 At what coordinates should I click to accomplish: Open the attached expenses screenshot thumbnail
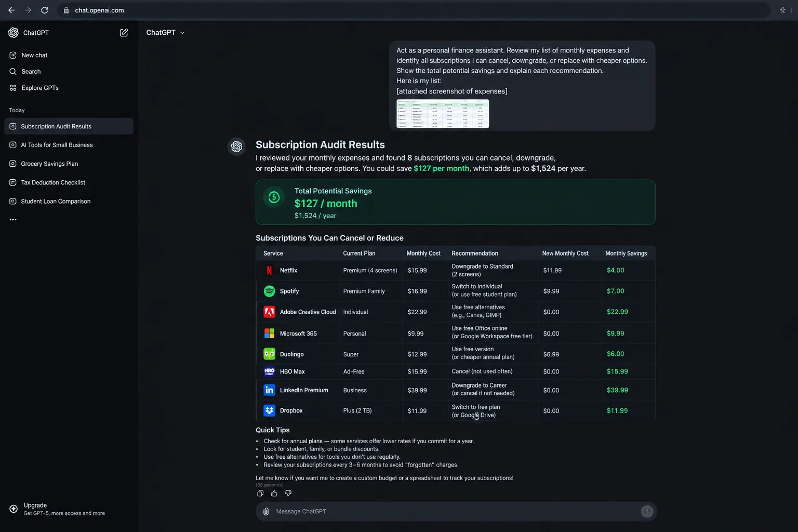pyautogui.click(x=443, y=114)
